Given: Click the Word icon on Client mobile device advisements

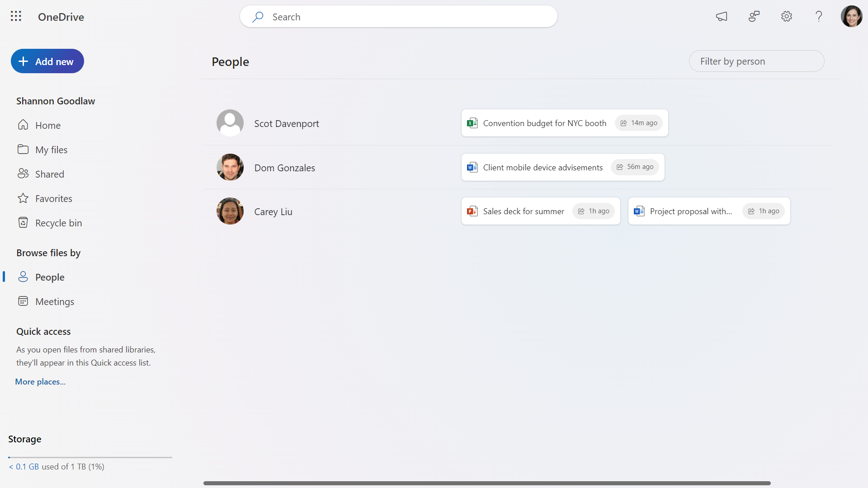Looking at the screenshot, I should (x=472, y=167).
